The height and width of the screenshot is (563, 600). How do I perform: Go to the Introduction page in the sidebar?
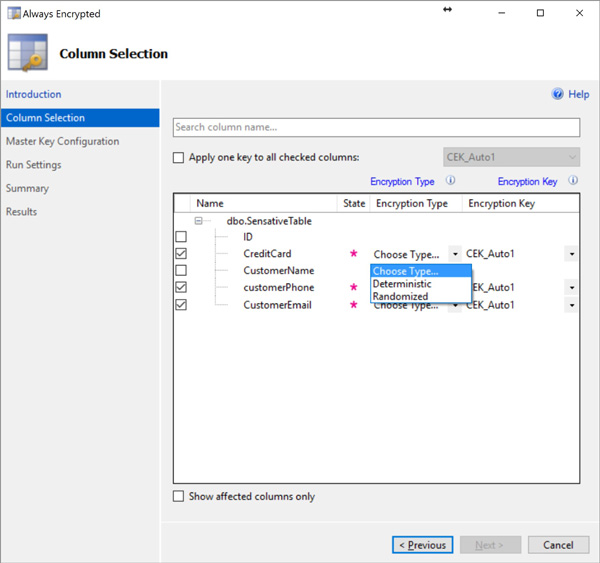point(34,94)
